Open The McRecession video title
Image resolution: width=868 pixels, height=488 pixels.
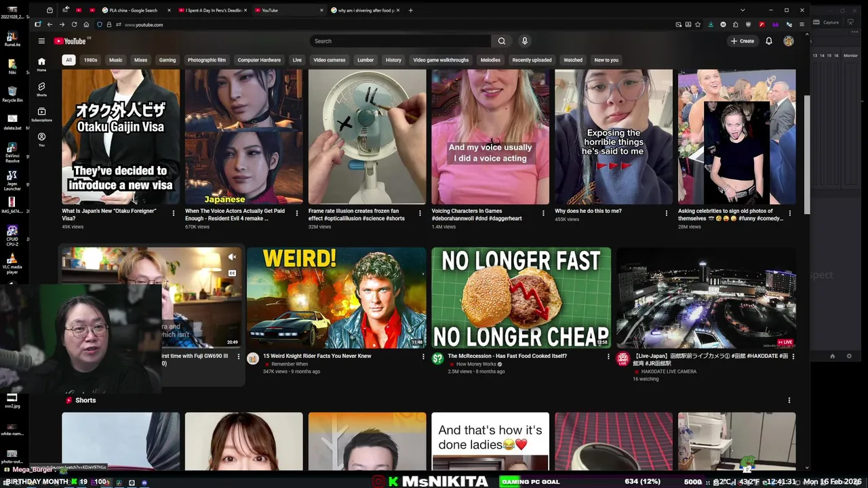pos(507,356)
